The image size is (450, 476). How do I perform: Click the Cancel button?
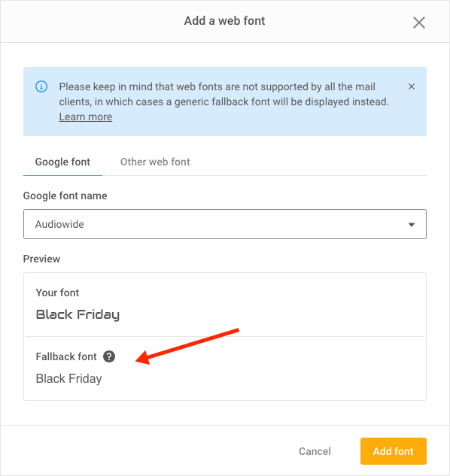click(x=315, y=451)
